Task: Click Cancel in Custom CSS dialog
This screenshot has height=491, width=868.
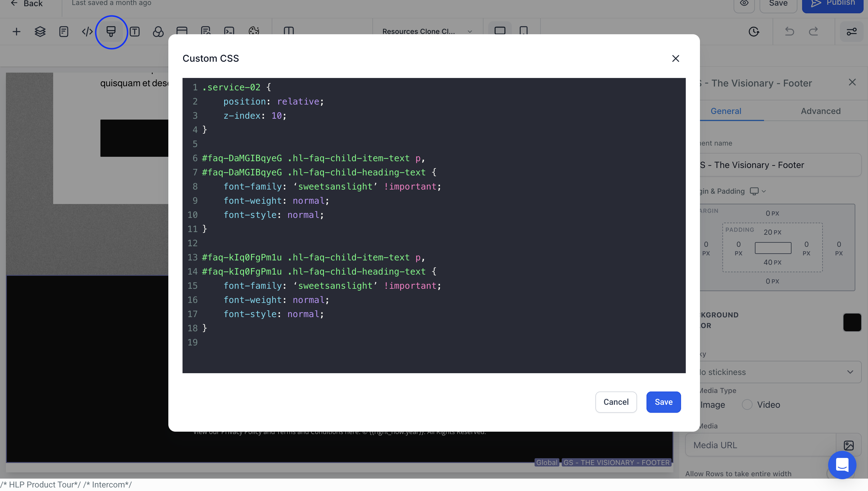Action: point(616,402)
